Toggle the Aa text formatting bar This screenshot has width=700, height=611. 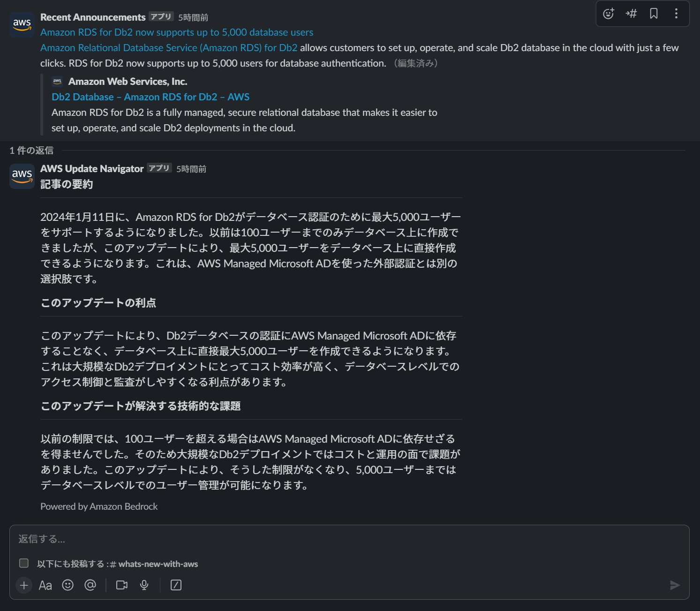click(45, 585)
